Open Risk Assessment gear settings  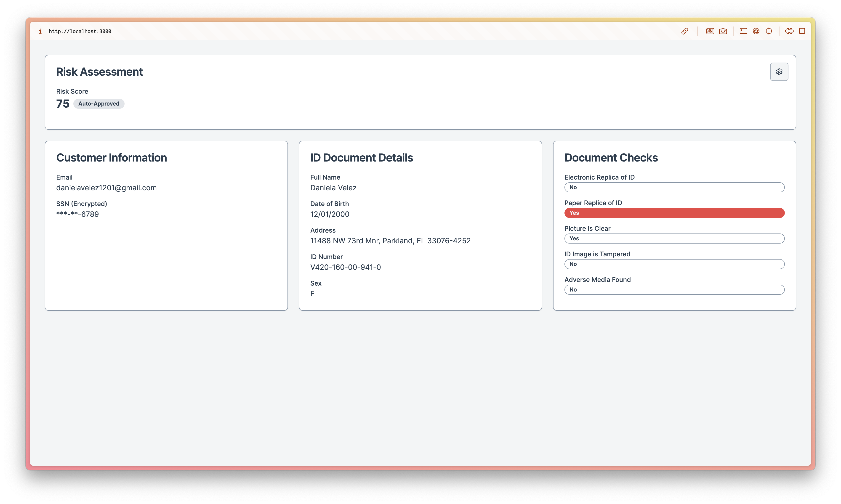tap(779, 72)
